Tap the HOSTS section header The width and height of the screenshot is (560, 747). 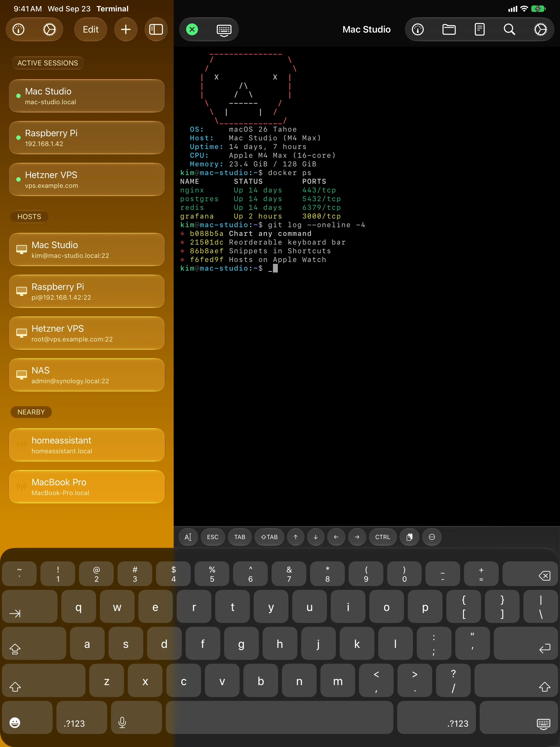coord(29,216)
